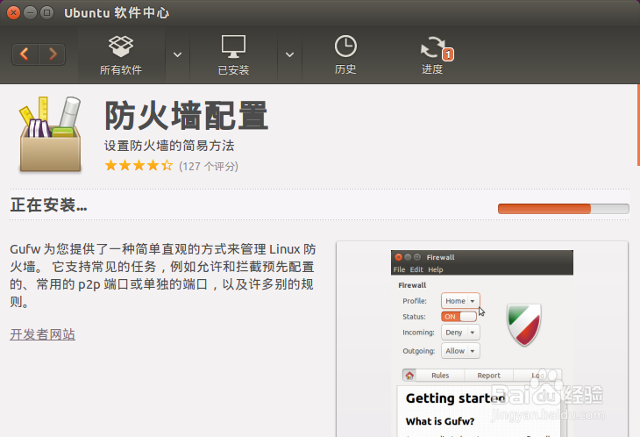Click the 正在安装... status text

pyautogui.click(x=49, y=205)
